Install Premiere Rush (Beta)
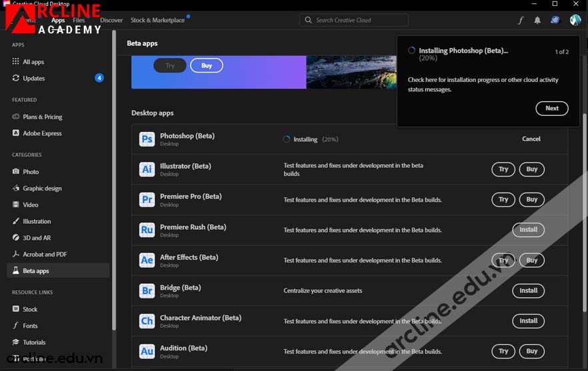Screen dimensions: 588x371 (x=528, y=230)
